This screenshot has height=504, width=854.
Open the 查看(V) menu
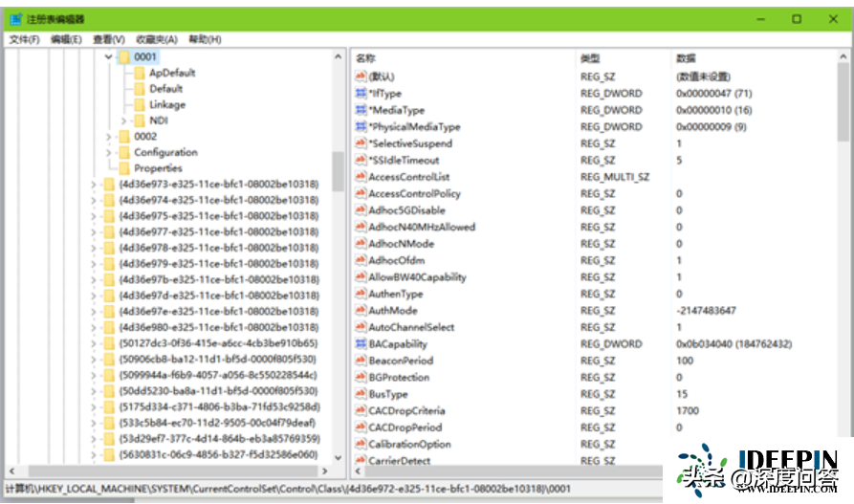coord(108,39)
